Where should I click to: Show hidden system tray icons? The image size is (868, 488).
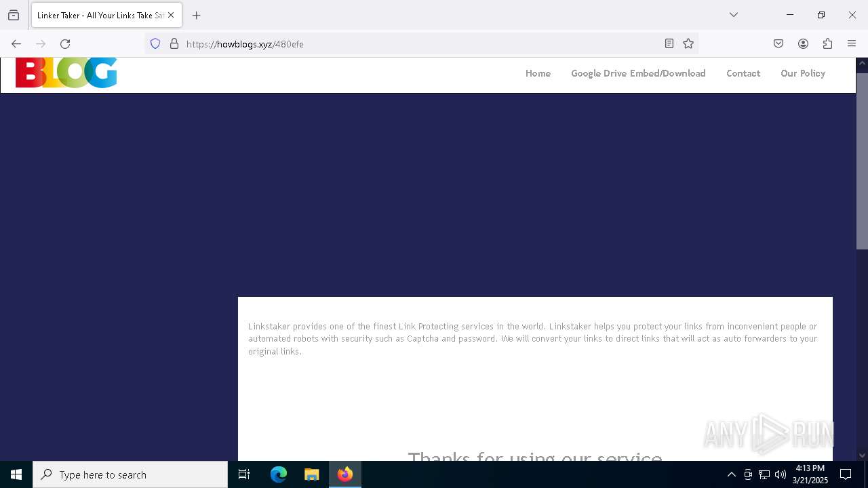point(731,474)
